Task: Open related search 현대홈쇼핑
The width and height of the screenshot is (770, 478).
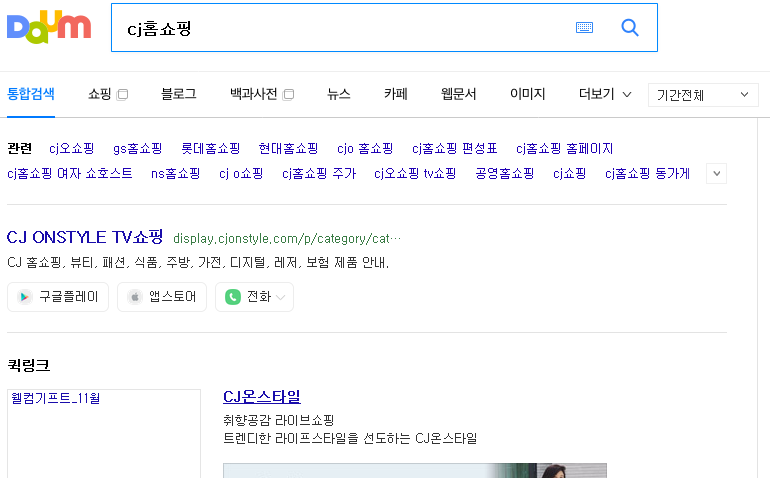Action: [288, 148]
